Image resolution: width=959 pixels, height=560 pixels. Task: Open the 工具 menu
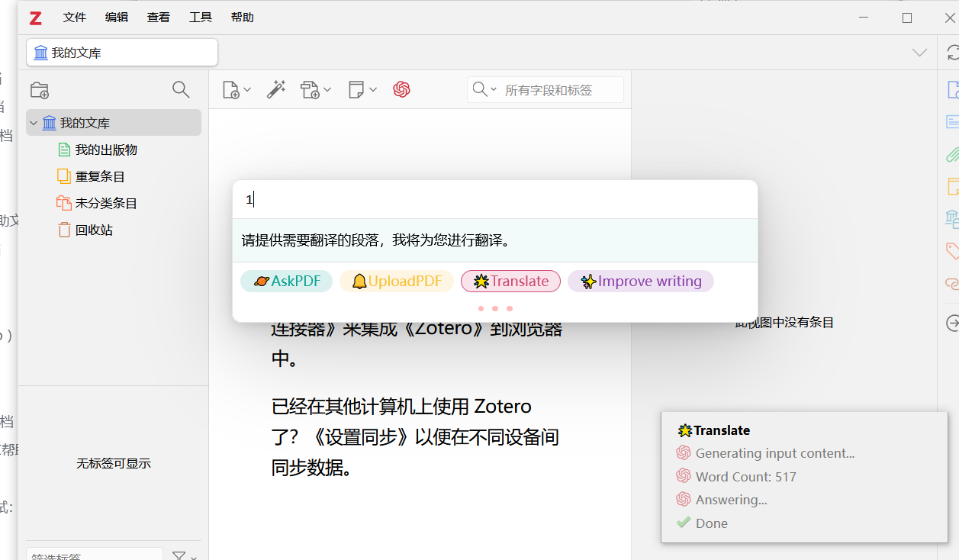pos(201,18)
